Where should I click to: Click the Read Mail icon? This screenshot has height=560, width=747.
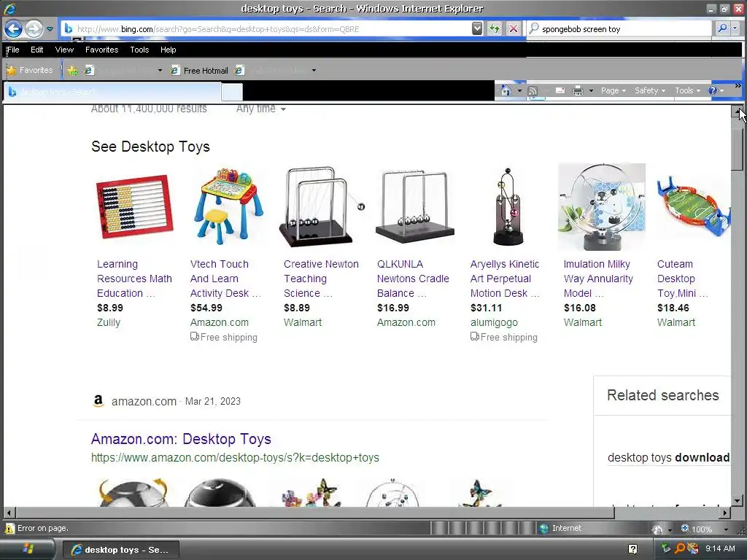[x=560, y=90]
